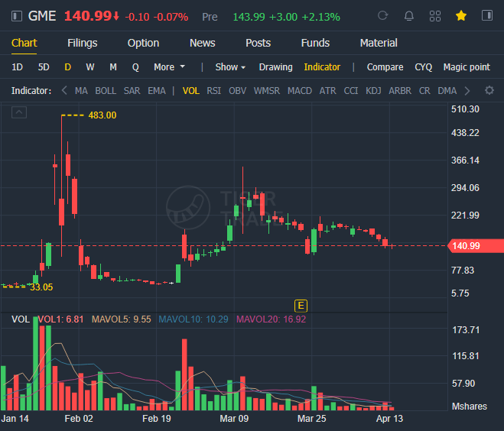Click the 483.00 high price label
The width and height of the screenshot is (504, 431).
coord(102,115)
